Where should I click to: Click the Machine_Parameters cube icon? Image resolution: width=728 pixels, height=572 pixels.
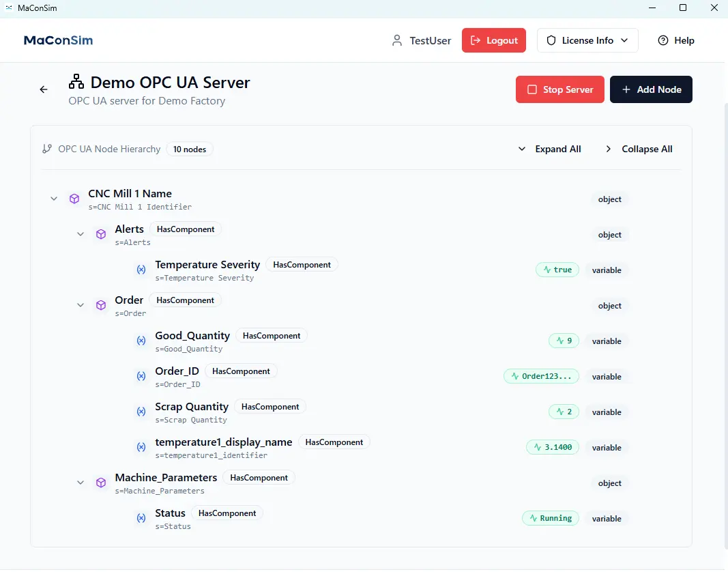(101, 483)
